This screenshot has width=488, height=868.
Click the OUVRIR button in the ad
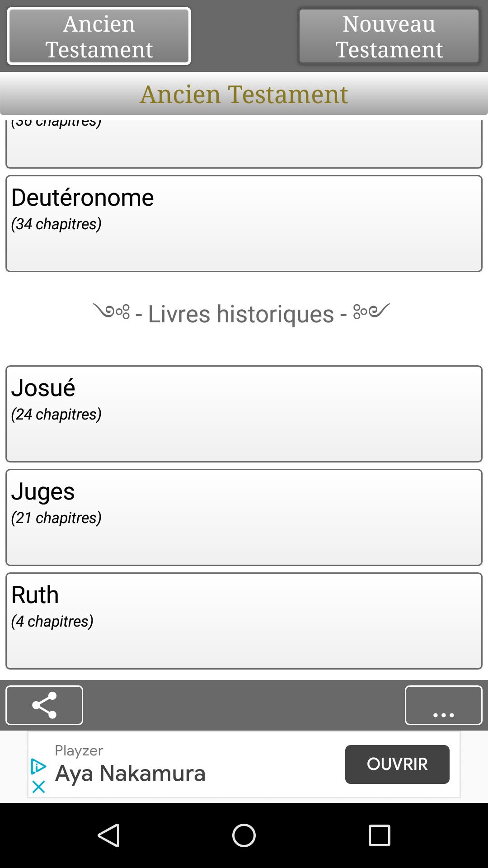pyautogui.click(x=397, y=764)
